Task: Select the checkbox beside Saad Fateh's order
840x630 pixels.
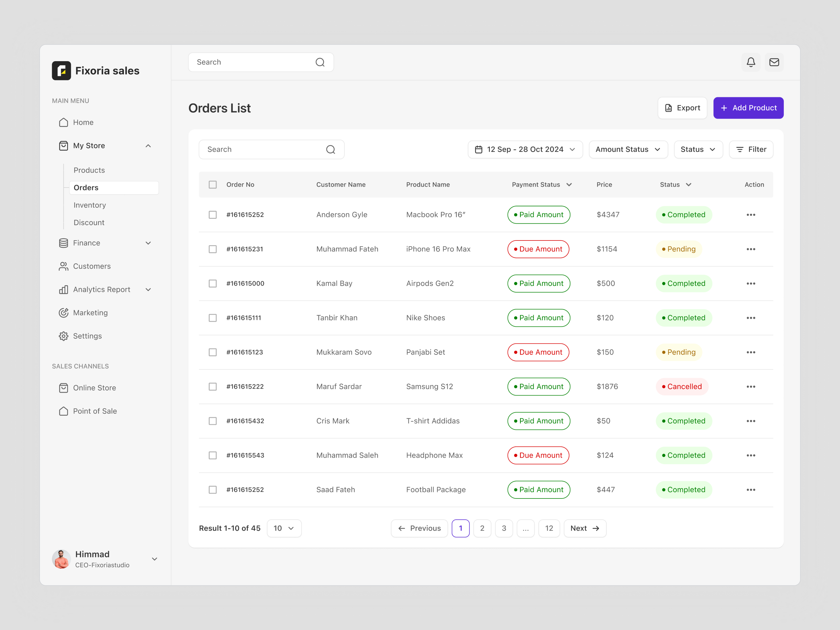Action: 213,490
